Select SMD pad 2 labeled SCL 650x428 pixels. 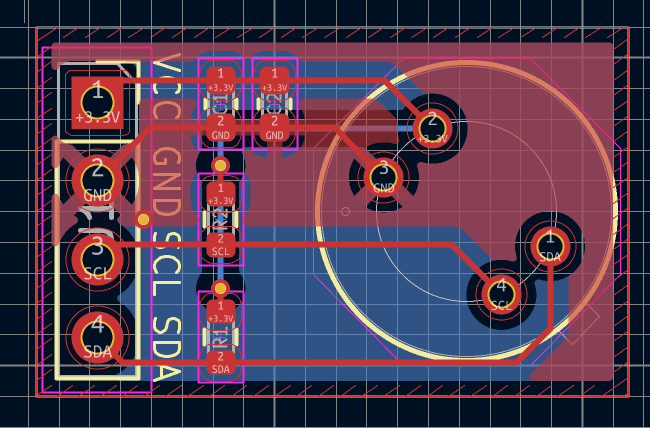point(221,245)
